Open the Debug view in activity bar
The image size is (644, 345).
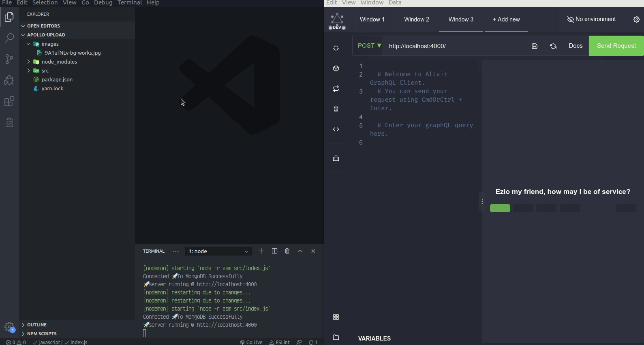9,80
